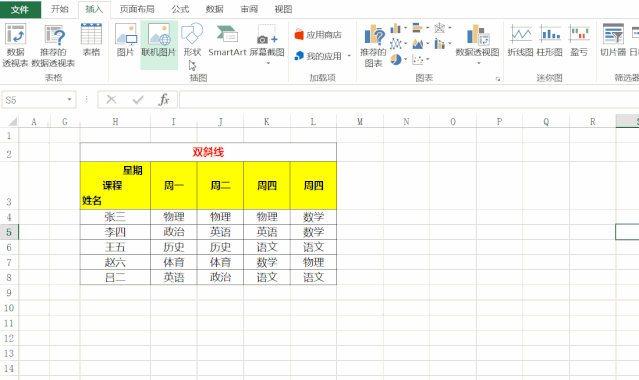The image size is (639, 380).
Task: Open the Data (数据) tab
Action: [214, 9]
